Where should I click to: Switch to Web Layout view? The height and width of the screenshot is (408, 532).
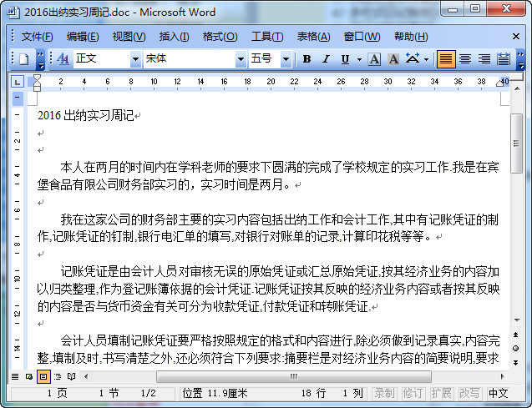(x=29, y=376)
